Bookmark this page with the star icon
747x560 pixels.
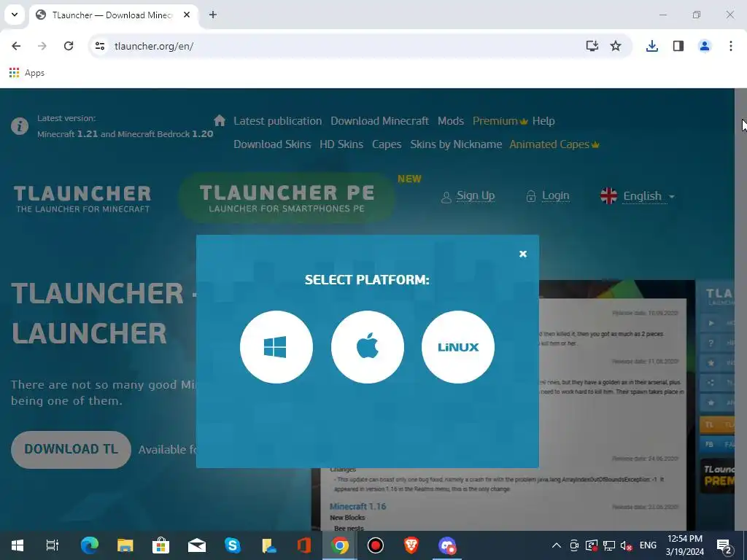616,46
